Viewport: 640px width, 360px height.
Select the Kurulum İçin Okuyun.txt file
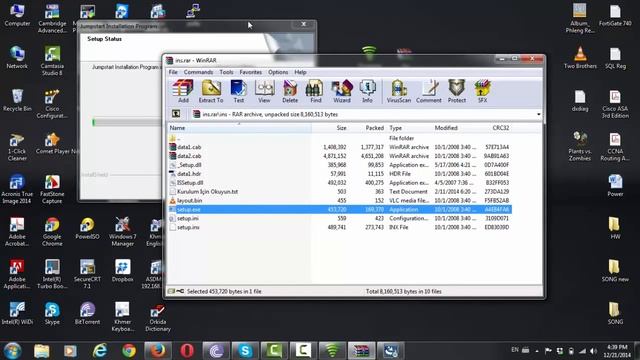(x=340, y=191)
